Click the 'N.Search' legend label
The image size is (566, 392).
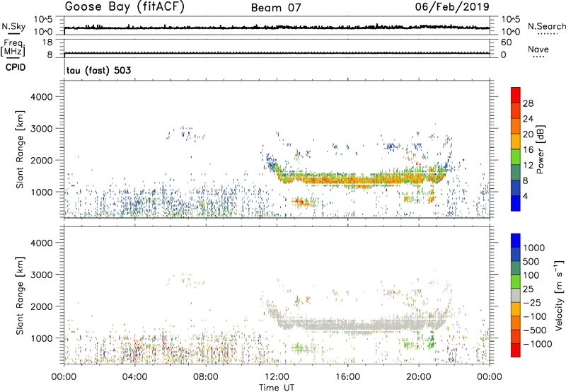pos(546,26)
